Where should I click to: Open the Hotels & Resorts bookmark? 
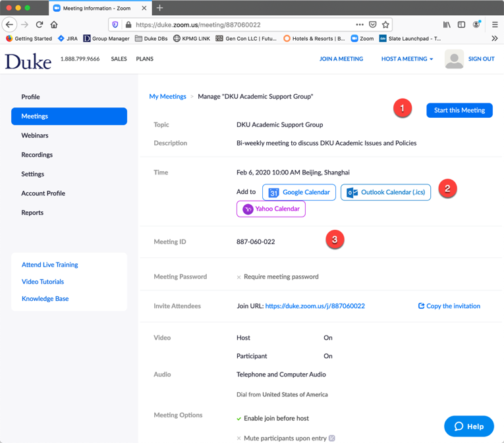point(314,39)
